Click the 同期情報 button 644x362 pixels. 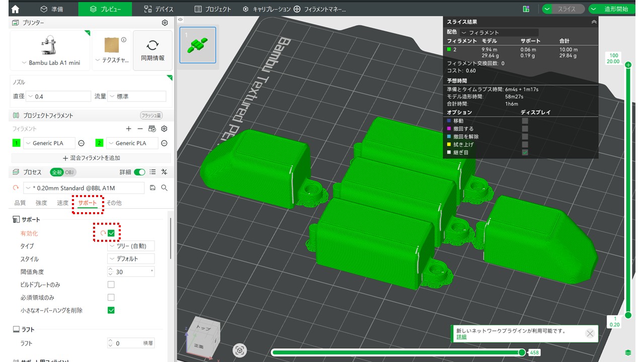pos(152,50)
